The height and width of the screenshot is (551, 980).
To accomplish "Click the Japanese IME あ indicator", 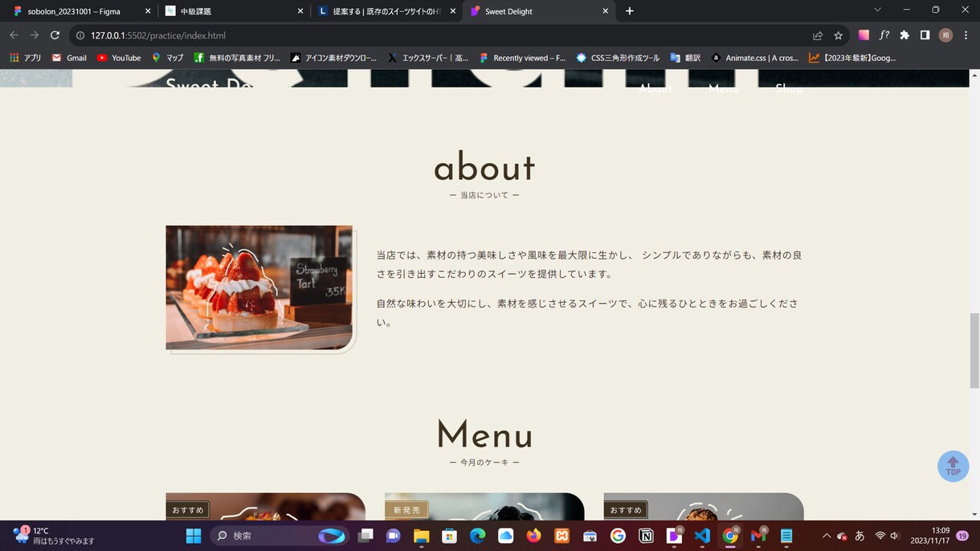I will (x=860, y=536).
